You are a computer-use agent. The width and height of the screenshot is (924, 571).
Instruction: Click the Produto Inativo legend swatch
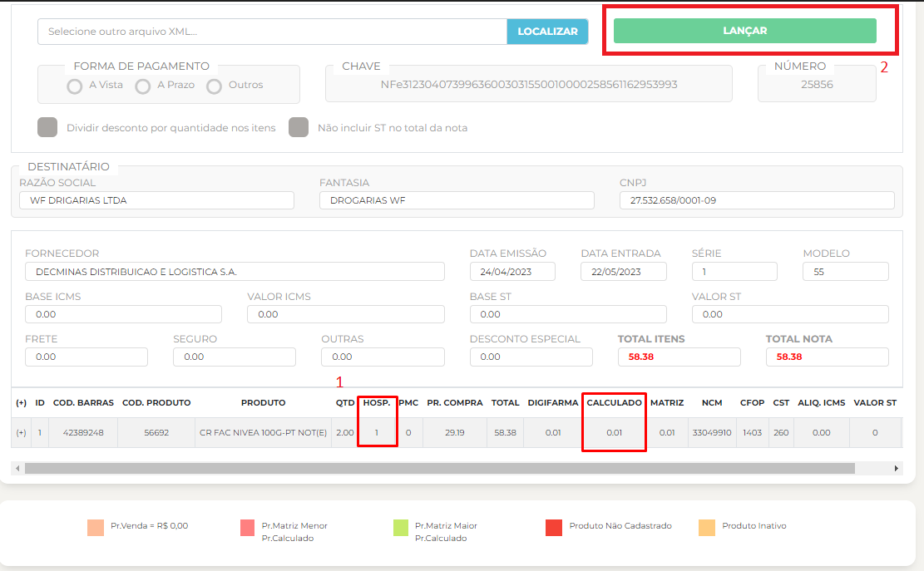click(x=707, y=528)
